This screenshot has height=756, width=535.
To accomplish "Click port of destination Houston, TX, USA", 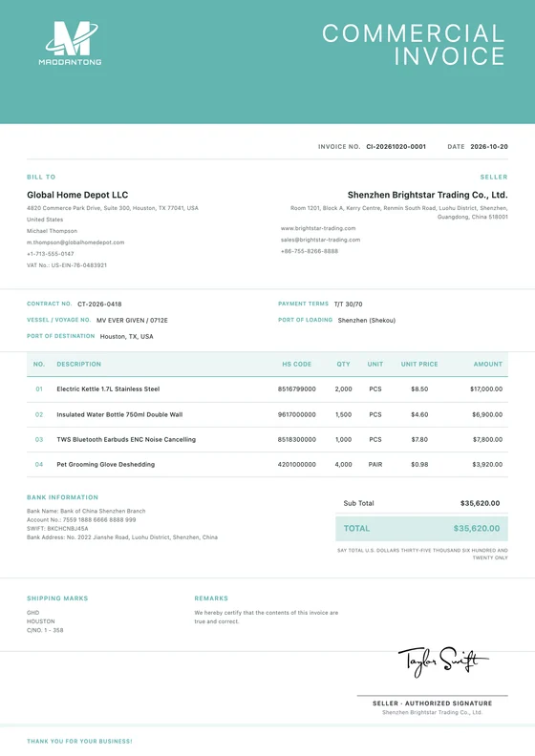I will tap(126, 337).
